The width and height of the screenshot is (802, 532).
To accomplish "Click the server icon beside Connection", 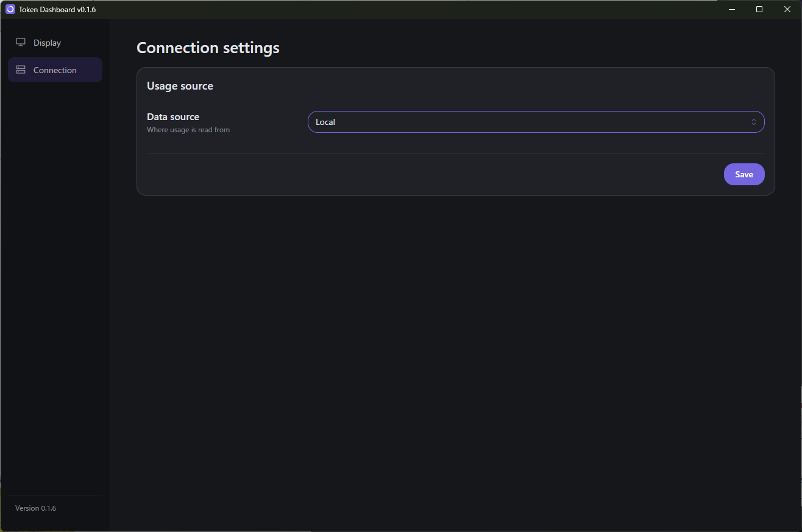I will click(21, 70).
